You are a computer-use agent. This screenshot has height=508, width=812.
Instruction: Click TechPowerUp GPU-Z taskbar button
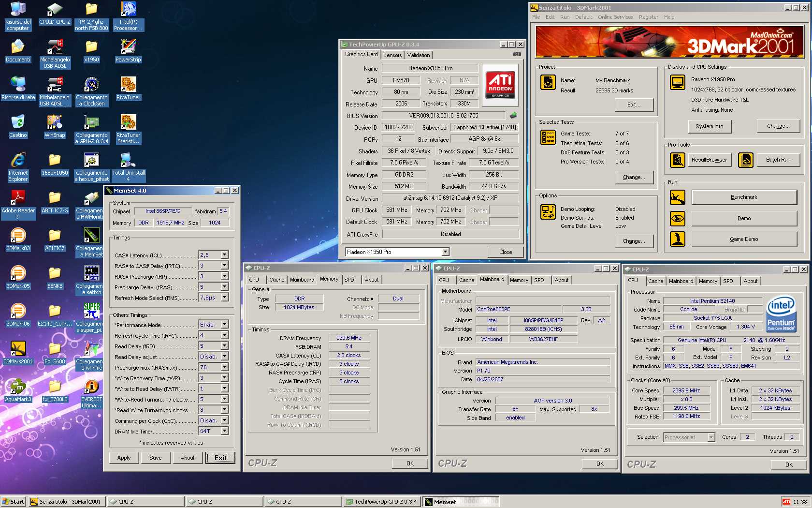[x=383, y=502]
